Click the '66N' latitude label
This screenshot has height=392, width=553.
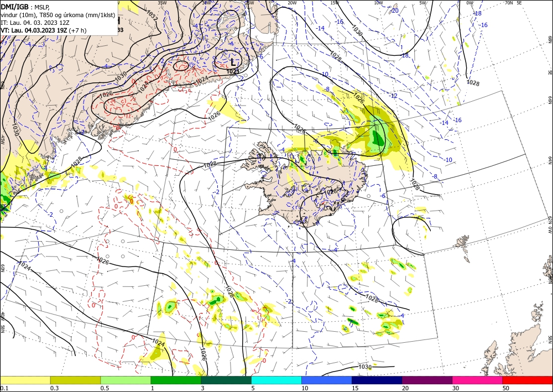[550, 100]
